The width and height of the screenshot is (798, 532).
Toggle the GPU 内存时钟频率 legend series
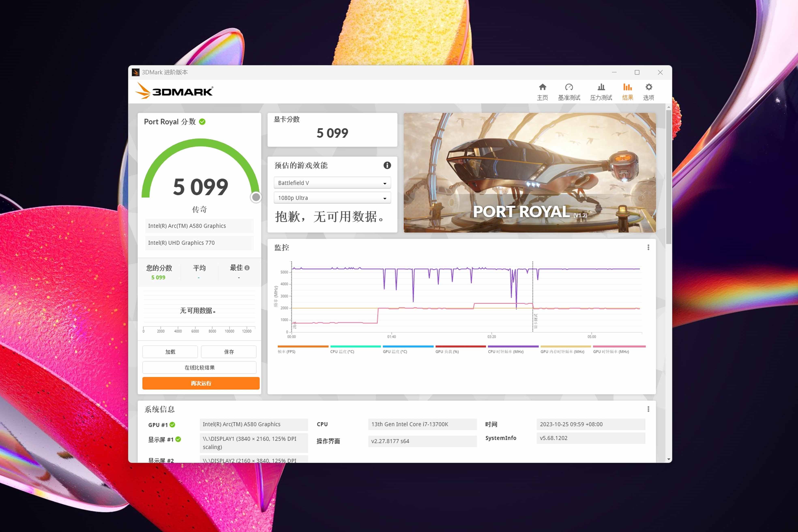coord(566,350)
